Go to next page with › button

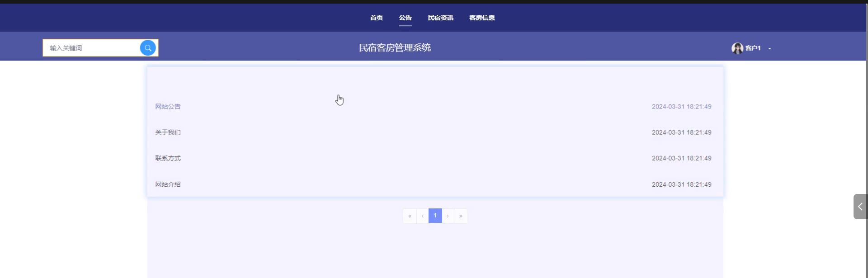click(x=448, y=216)
